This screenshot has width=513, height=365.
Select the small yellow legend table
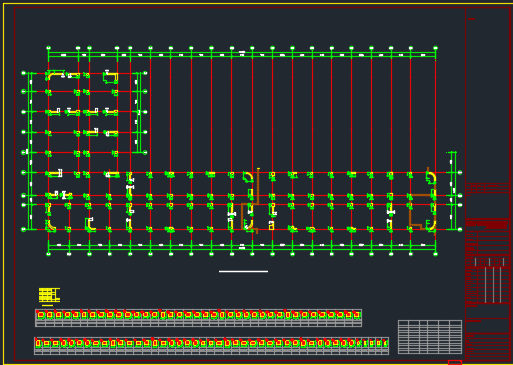click(49, 295)
